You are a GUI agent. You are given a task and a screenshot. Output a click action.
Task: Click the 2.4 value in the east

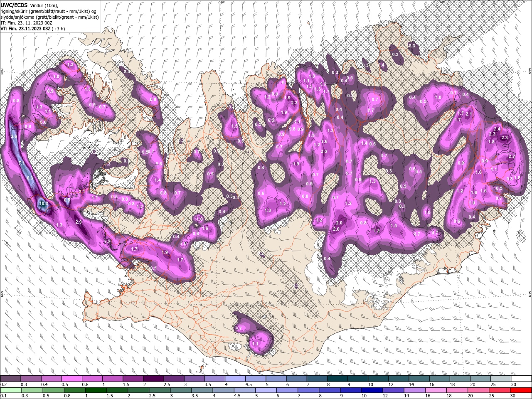click(497, 129)
